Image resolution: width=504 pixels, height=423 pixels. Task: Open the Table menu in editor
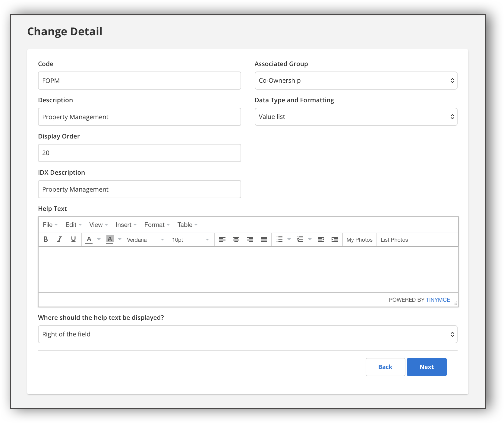[187, 225]
